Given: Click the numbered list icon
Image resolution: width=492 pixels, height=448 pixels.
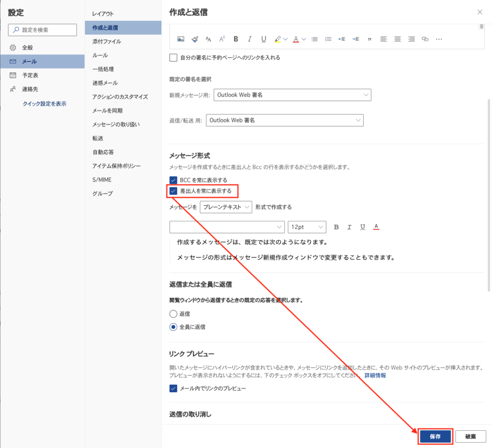Looking at the screenshot, I should tap(329, 39).
